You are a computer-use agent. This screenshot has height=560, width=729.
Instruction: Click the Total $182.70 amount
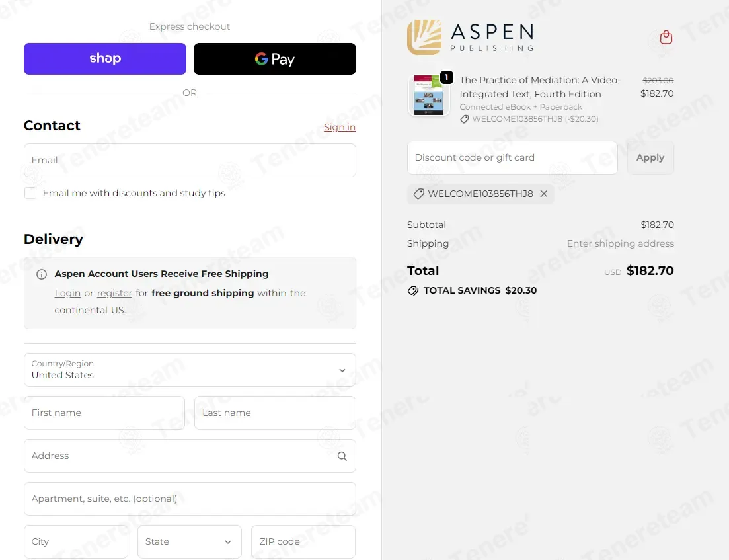pyautogui.click(x=650, y=270)
